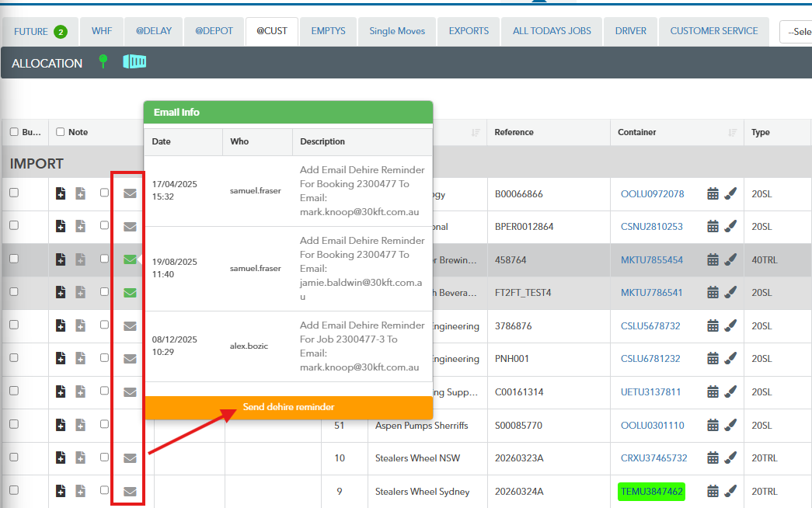Switch to the EXPORTS tab

coord(469,31)
